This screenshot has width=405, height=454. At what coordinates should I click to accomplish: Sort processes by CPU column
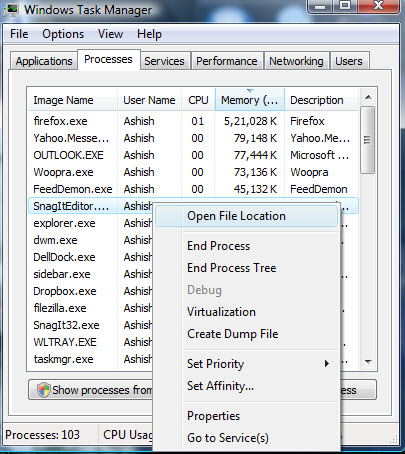(x=198, y=100)
